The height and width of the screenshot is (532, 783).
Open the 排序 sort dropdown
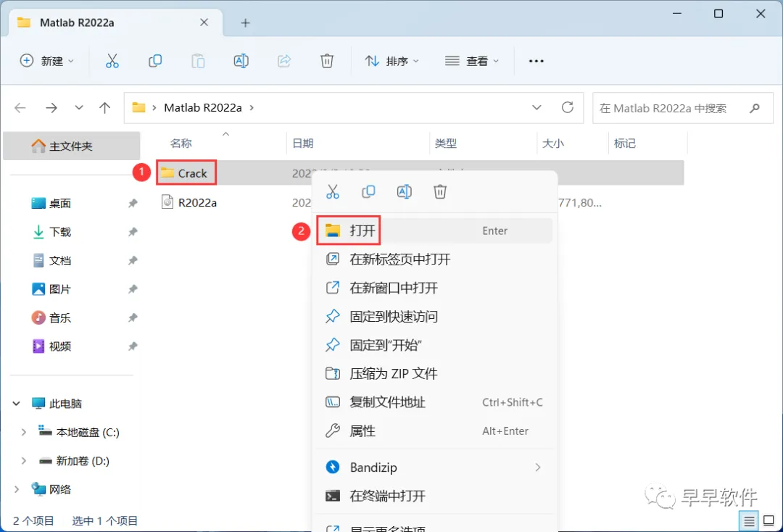click(x=392, y=61)
